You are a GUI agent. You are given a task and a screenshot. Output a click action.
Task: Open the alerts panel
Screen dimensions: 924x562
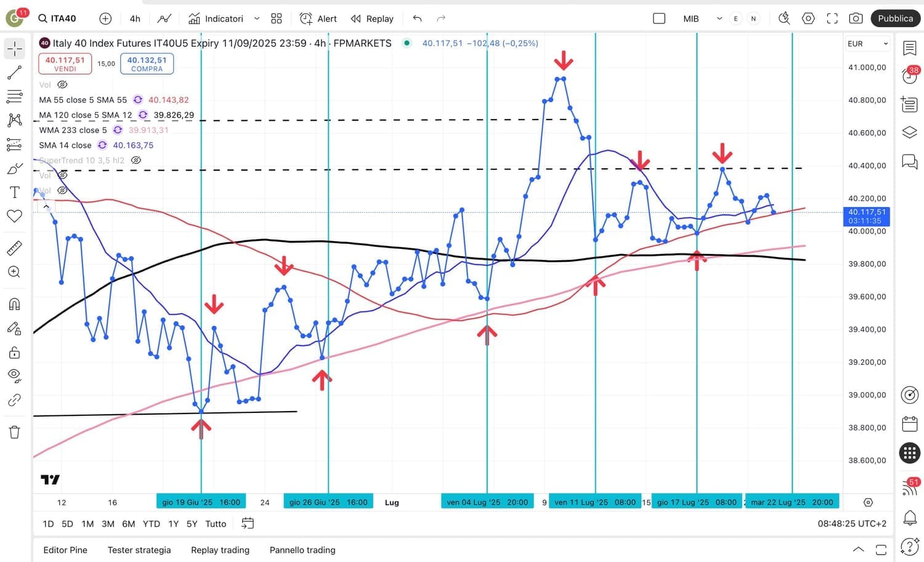[910, 76]
